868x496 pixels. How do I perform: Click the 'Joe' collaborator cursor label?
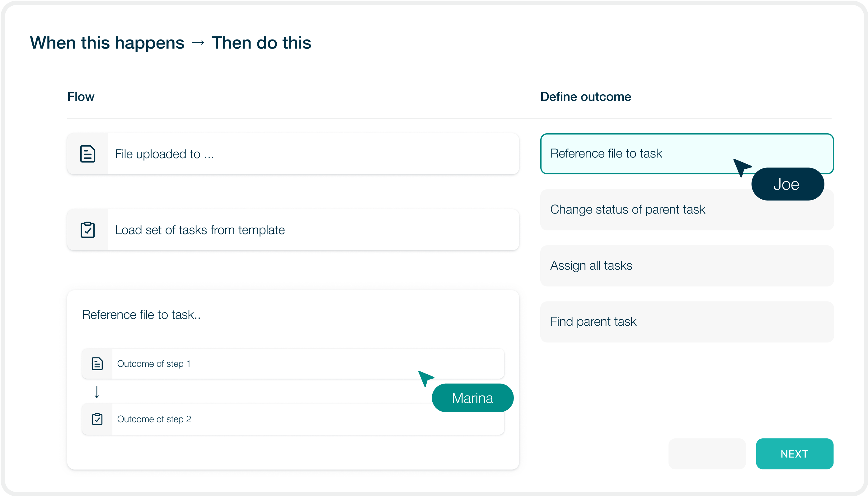[787, 184]
